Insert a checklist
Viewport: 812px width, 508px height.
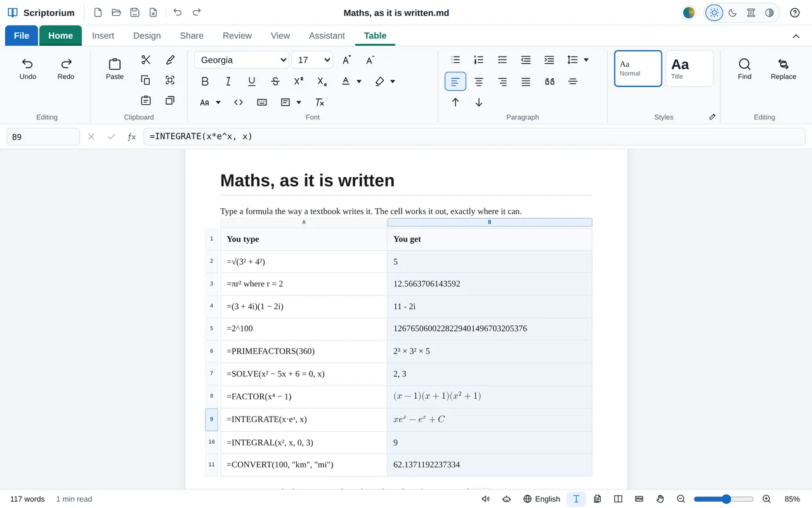coord(502,60)
